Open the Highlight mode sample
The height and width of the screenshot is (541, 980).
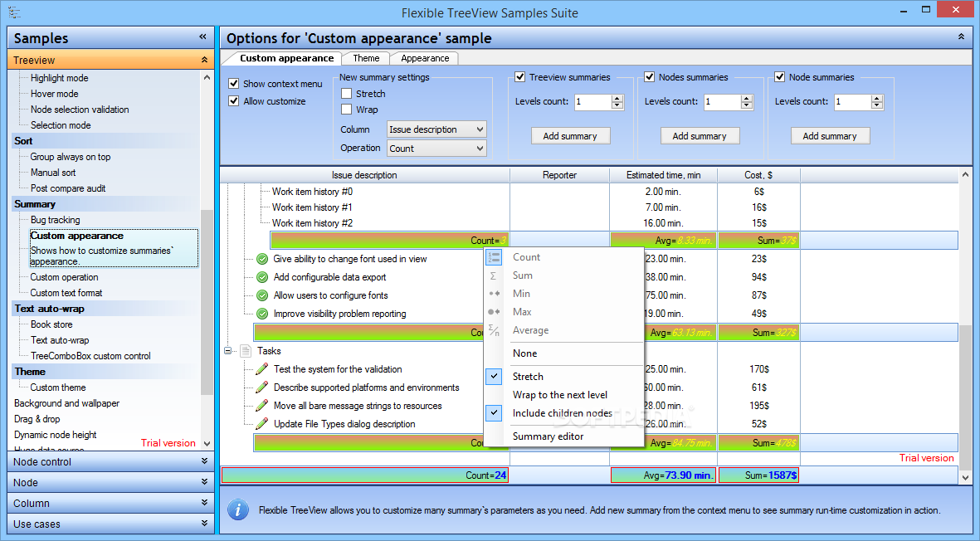60,78
